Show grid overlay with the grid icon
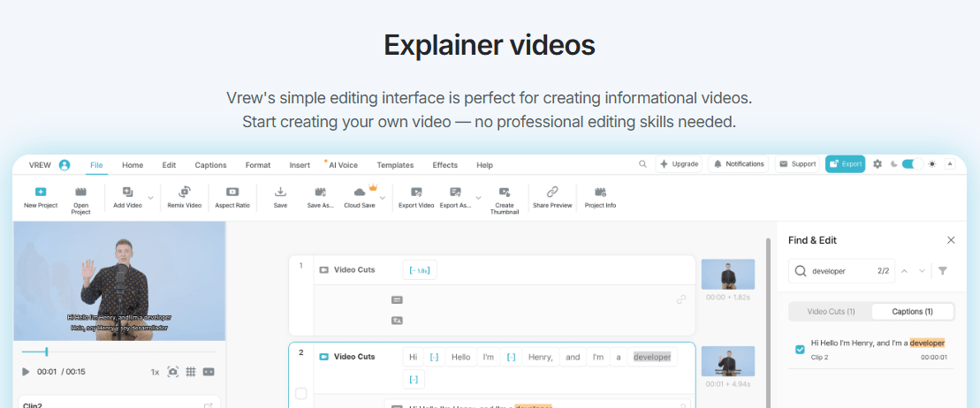Image resolution: width=980 pixels, height=408 pixels. click(191, 372)
